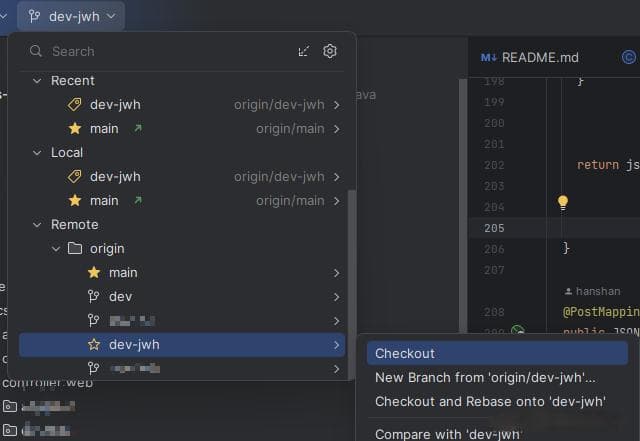Screen dimensions: 640x441
Task: Click origin/dev-jwh tracking label under Recent
Action: coord(279,105)
